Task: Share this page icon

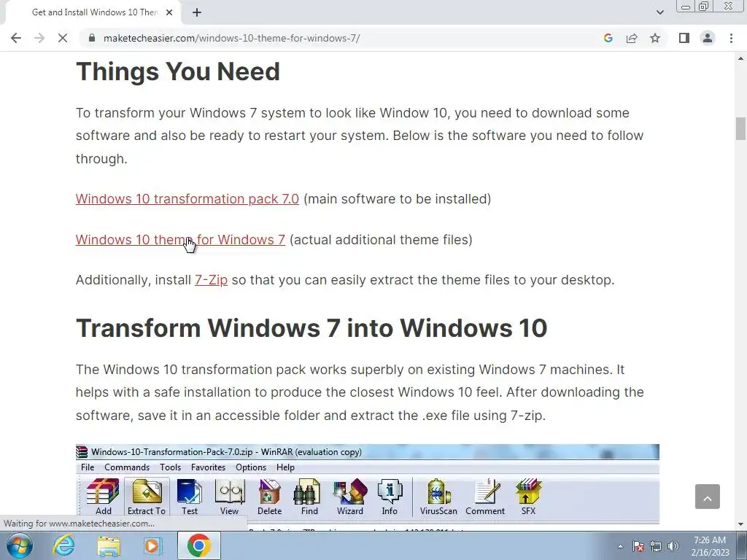Action: click(632, 38)
